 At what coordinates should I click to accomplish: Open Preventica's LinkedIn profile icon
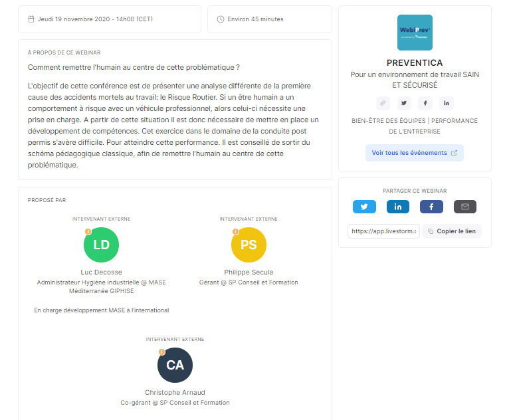(x=447, y=103)
